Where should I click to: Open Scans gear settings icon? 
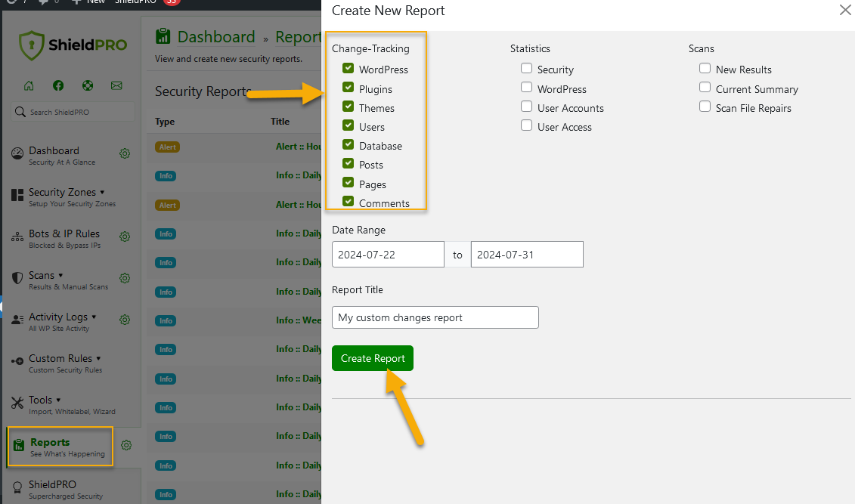(x=125, y=278)
